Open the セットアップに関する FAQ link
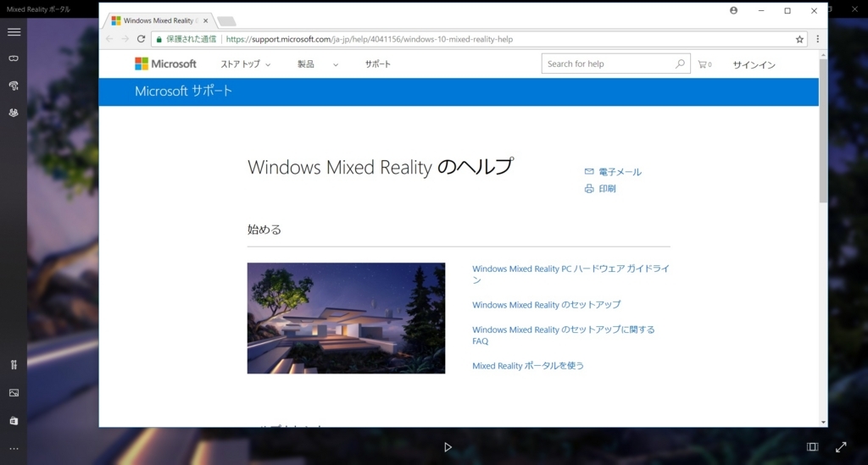The width and height of the screenshot is (868, 465). tap(564, 335)
